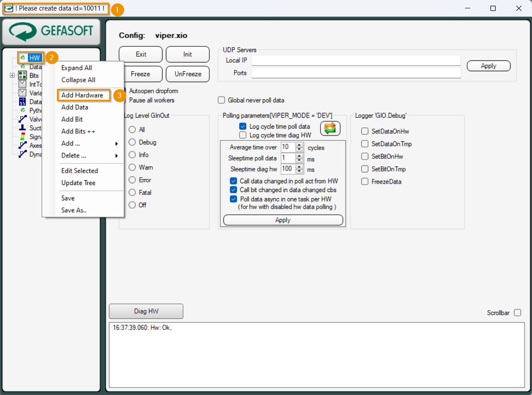Enable SetBitOnHw logger checkbox
Viewport: 532px width, 395px height.
[365, 156]
